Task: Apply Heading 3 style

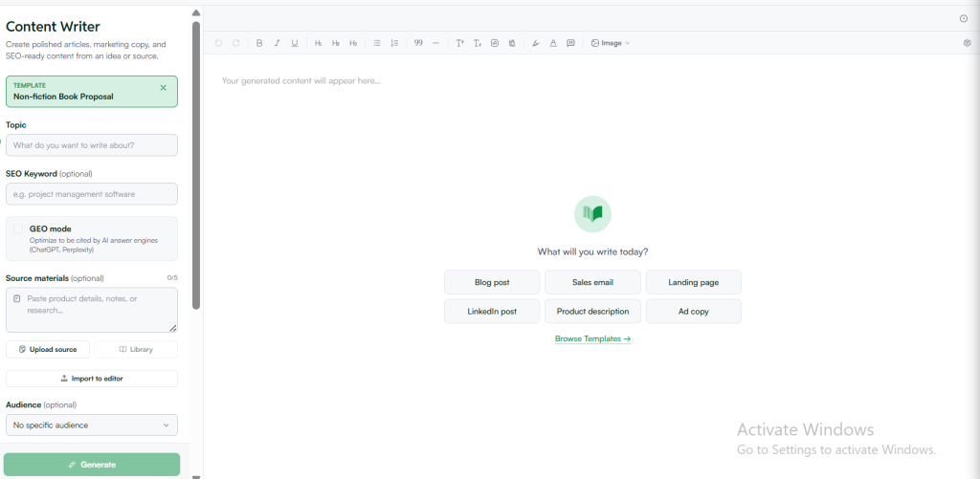Action: 353,43
